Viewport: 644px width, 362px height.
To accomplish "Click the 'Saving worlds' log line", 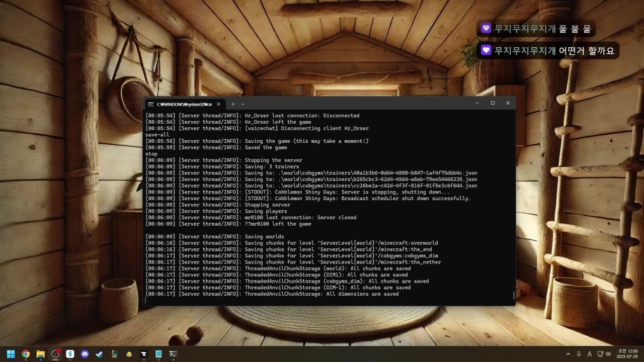I will click(x=215, y=236).
